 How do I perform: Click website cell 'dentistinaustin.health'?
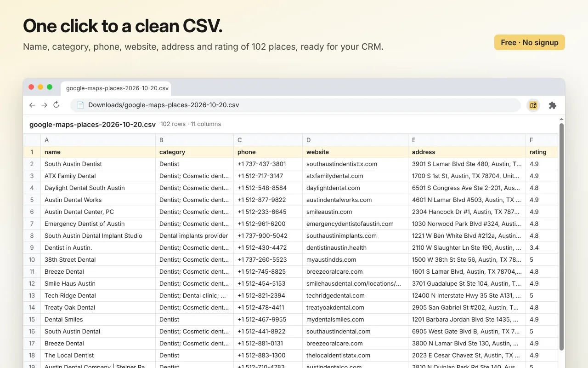point(356,247)
